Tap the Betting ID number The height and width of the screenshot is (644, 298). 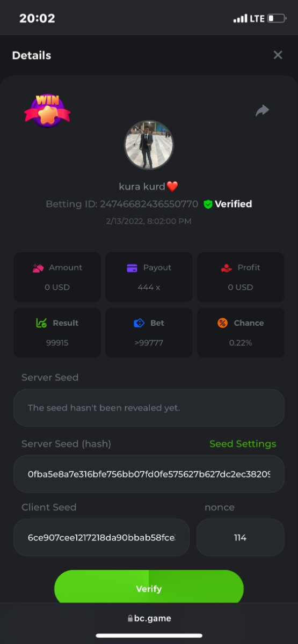(x=149, y=204)
